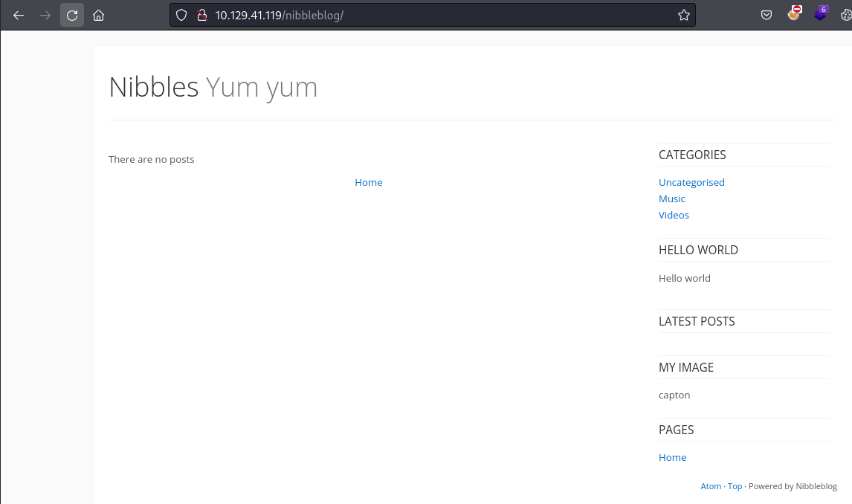This screenshot has height=504, width=852.
Task: Click the Nibbles blog title
Action: (x=154, y=87)
